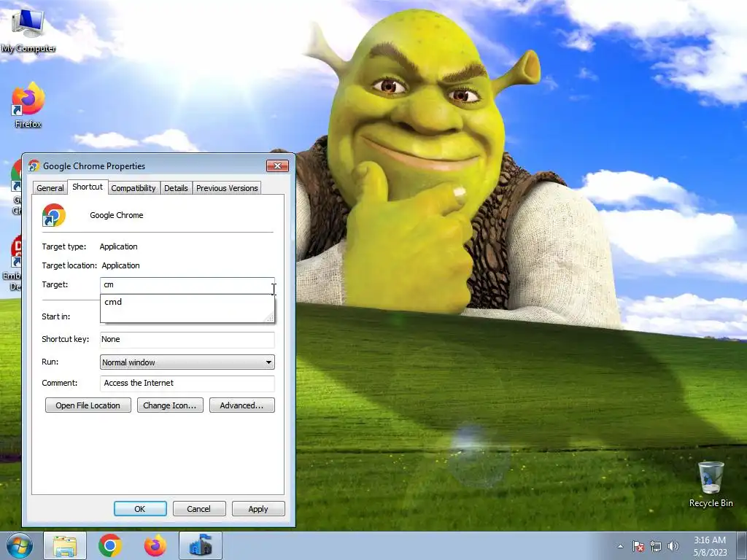747x560 pixels.
Task: Switch to the Details tab
Action: (176, 188)
